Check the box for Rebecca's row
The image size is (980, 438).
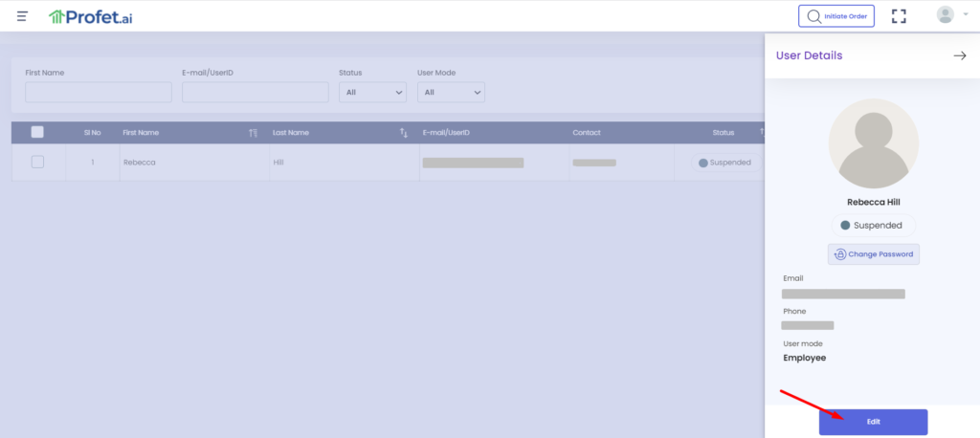(x=37, y=163)
